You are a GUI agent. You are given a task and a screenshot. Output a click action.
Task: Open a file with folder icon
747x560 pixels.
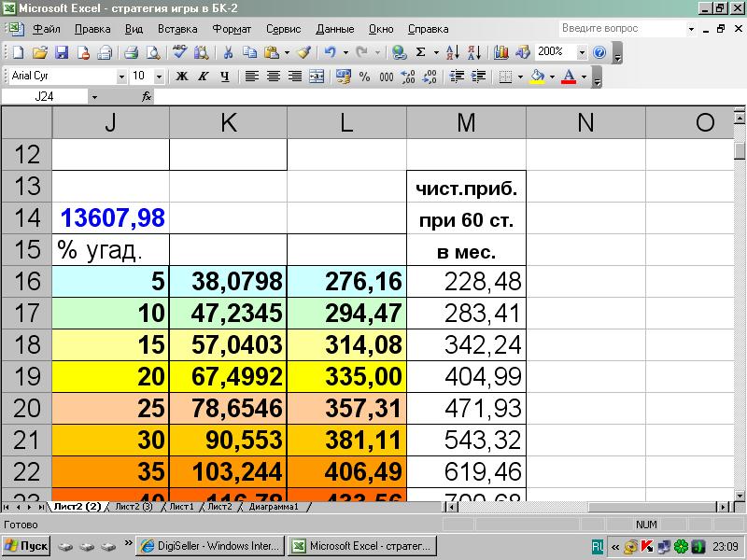[40, 52]
